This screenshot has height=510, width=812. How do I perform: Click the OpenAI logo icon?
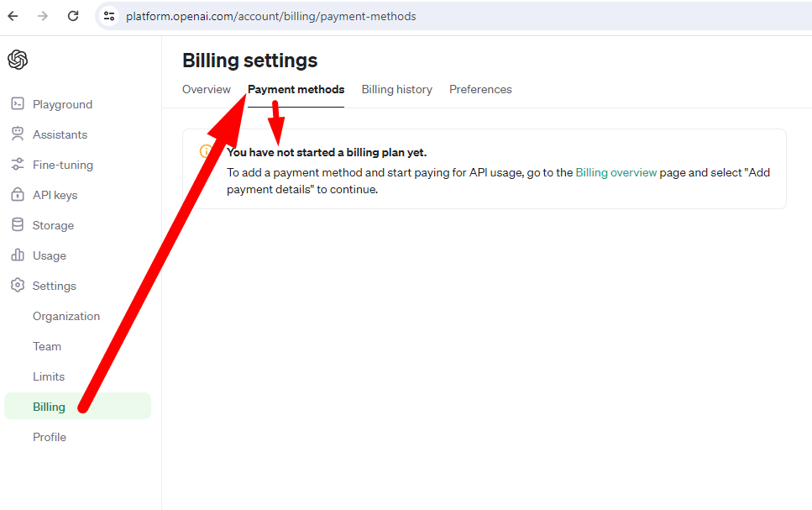point(18,60)
